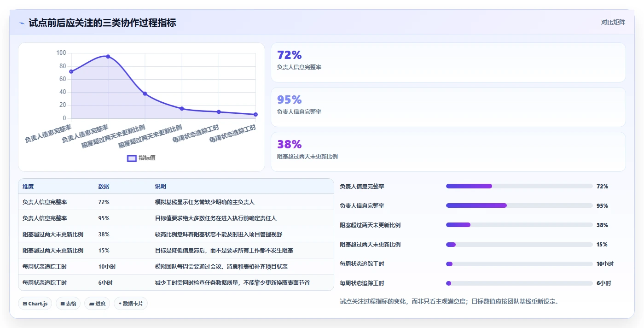Viewport: 644px width, 328px height.
Task: Select the table cell showing 15%
Action: tap(104, 251)
